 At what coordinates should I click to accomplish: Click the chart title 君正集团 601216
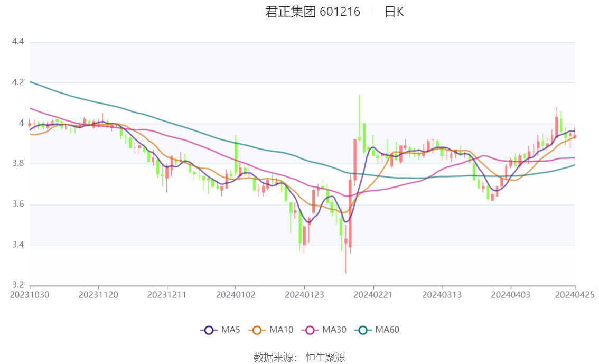[x=313, y=12]
